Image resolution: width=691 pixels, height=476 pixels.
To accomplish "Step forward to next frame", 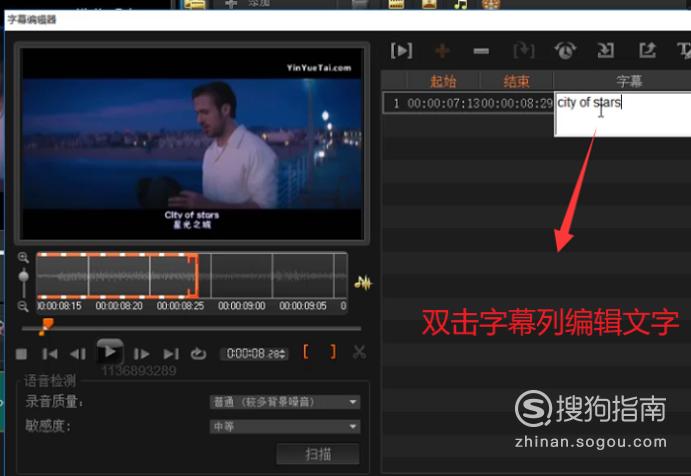I will coord(141,354).
